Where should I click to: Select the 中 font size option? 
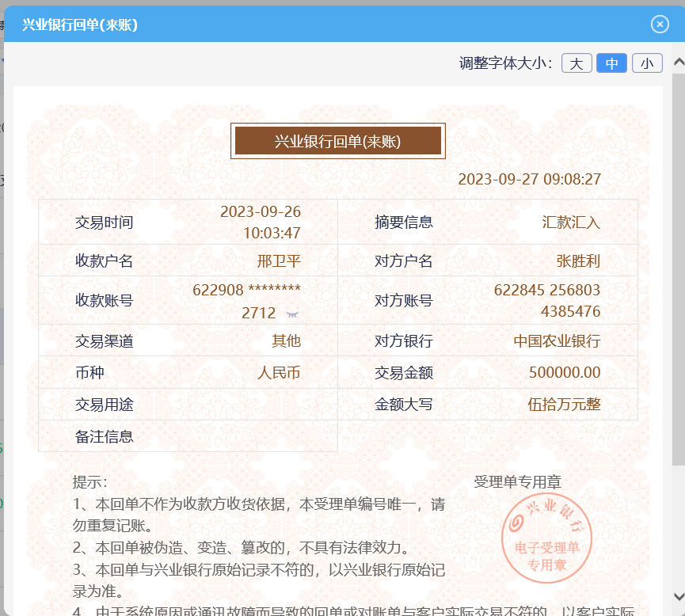(x=611, y=63)
